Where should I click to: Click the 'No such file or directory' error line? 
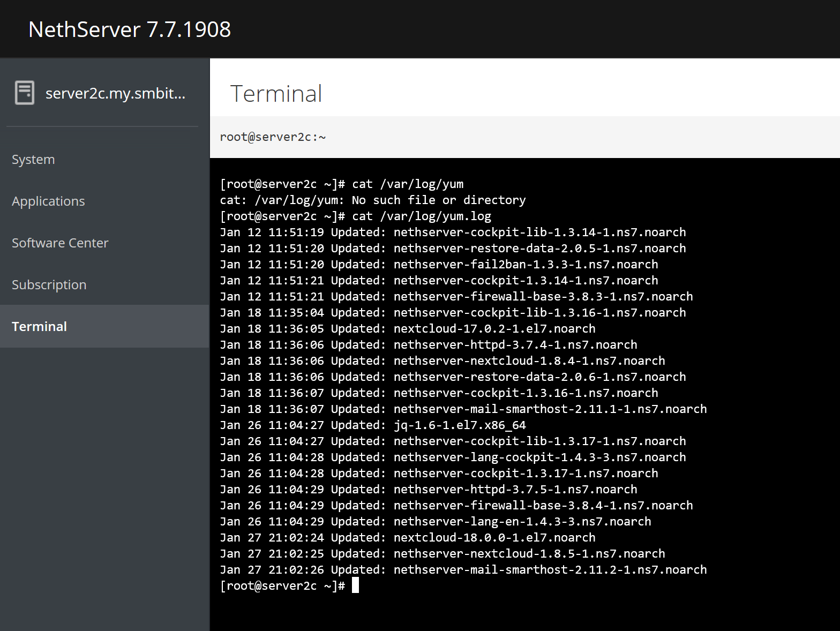coord(373,200)
